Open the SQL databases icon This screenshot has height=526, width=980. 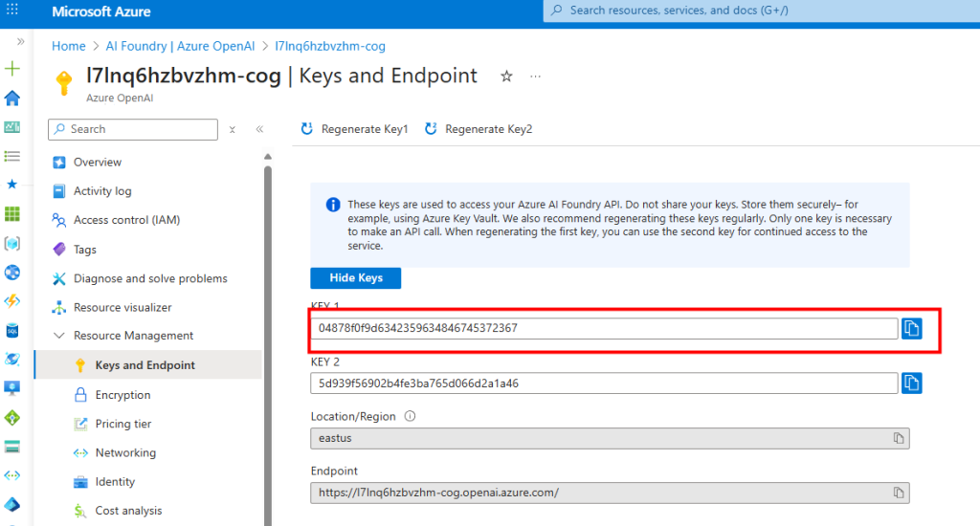11,331
